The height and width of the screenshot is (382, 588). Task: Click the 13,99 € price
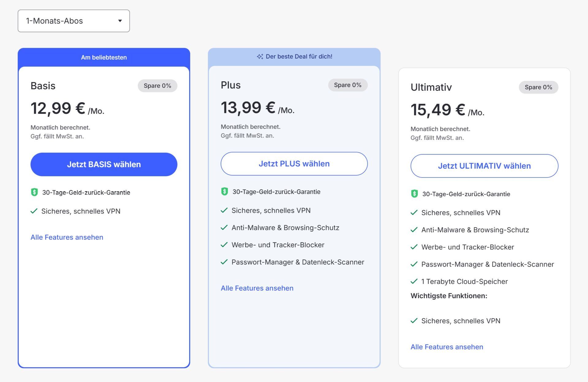click(x=248, y=108)
